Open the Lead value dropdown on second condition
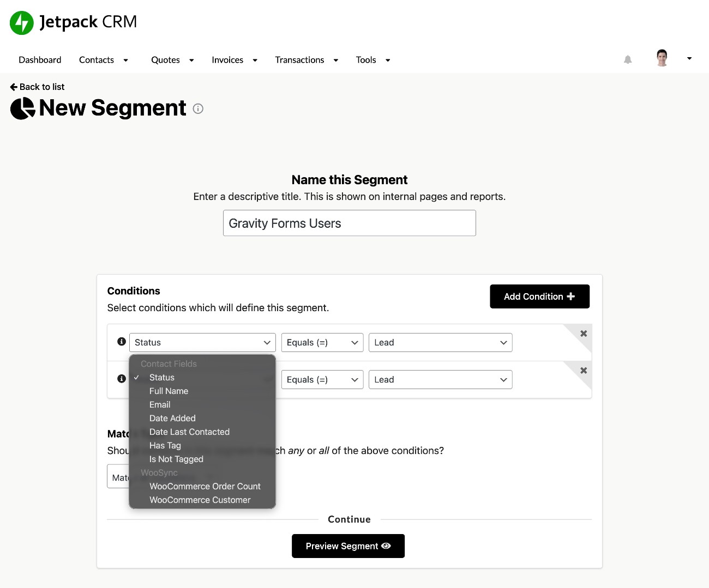Viewport: 709px width, 588px height. [x=440, y=379]
